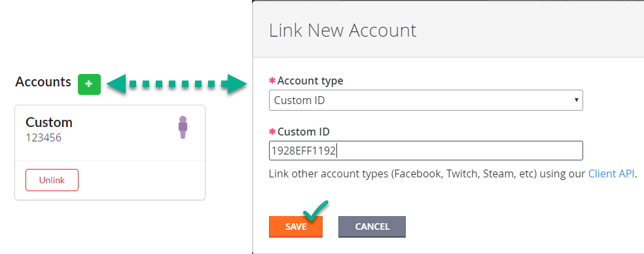
Task: Click the left-pointing green arrowhead
Action: (116, 84)
